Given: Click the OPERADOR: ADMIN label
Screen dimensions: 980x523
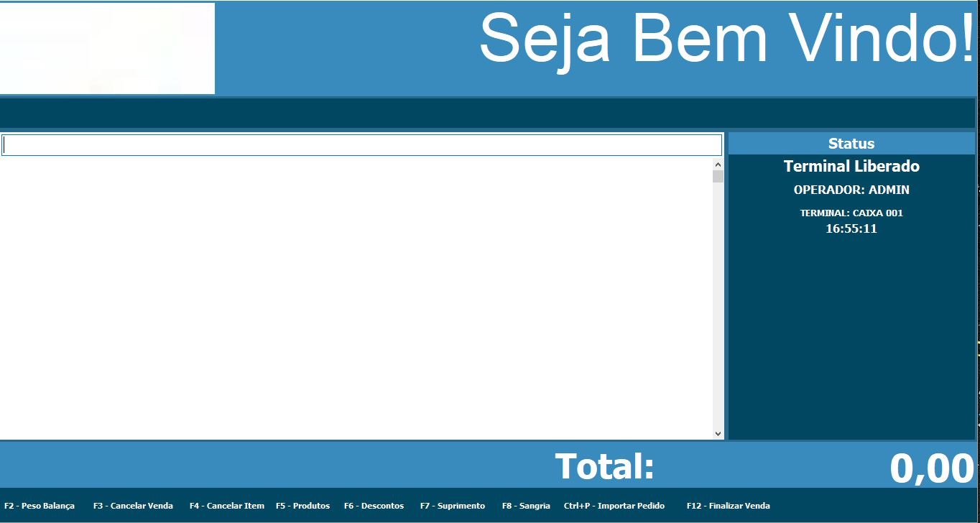Looking at the screenshot, I should click(x=851, y=190).
